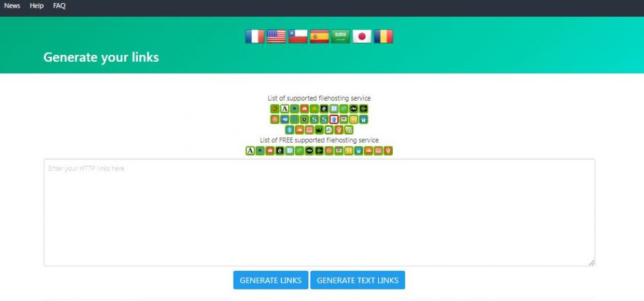Click the orange target circle icon in supported list

click(x=275, y=119)
